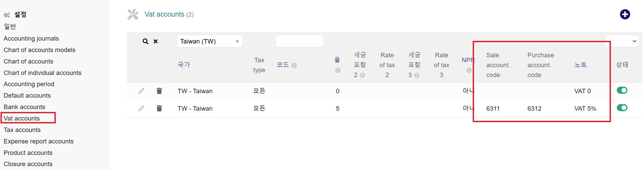Edit the VAT 0 row with pencil icon
This screenshot has width=644, height=170.
point(141,91)
